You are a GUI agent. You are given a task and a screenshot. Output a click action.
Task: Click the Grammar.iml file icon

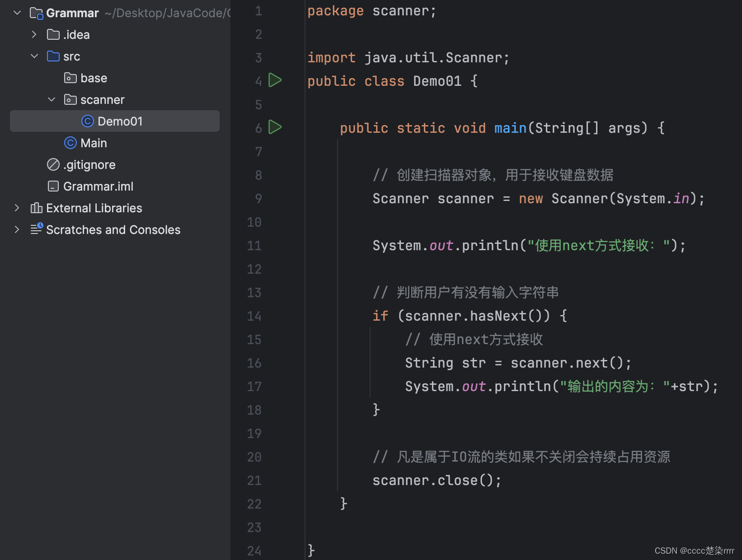(53, 186)
